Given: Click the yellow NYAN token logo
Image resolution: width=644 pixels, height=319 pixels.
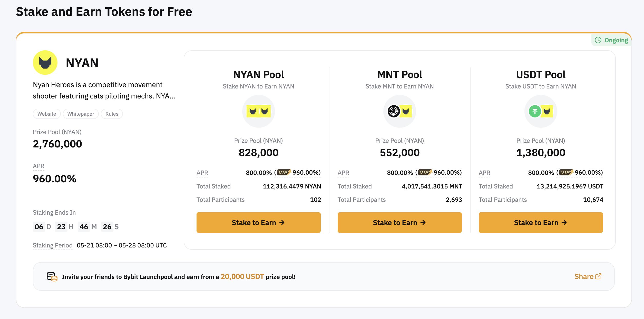Looking at the screenshot, I should tap(45, 63).
